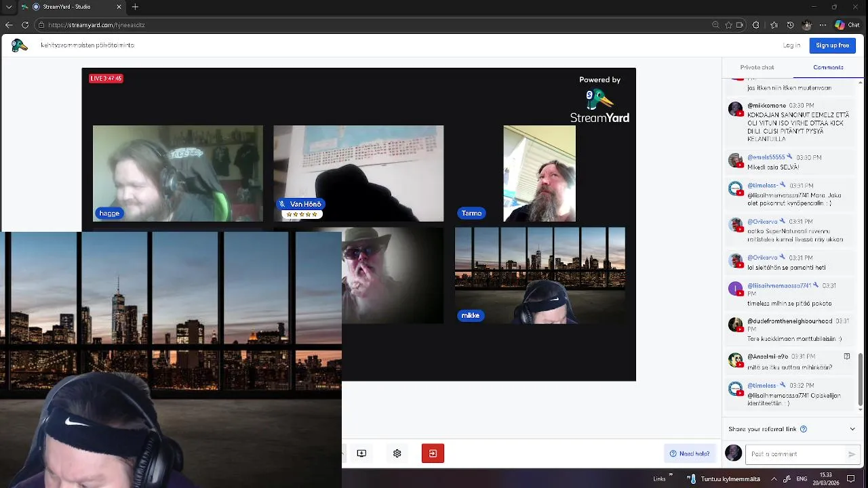Open the tab list dropdown in browser

point(9,7)
